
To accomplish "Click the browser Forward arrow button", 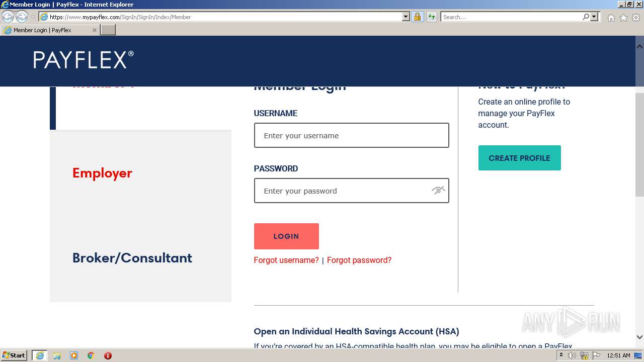I will point(22,17).
